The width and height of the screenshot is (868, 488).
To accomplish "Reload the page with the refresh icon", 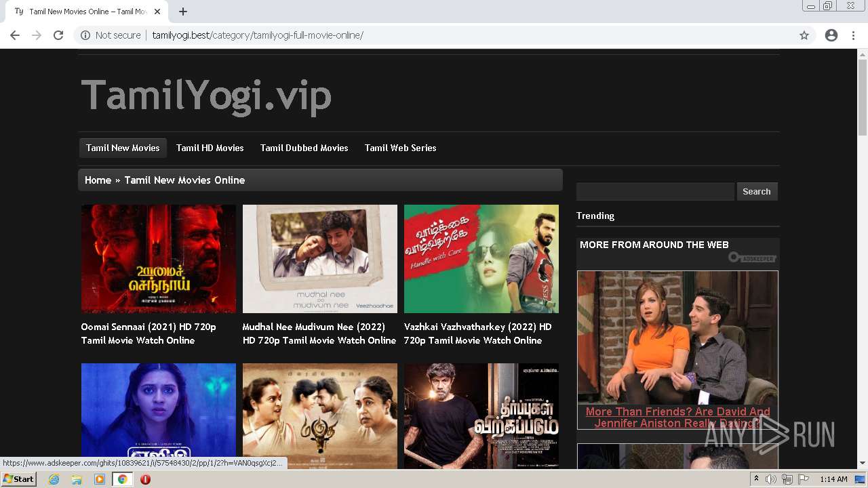I will [58, 35].
